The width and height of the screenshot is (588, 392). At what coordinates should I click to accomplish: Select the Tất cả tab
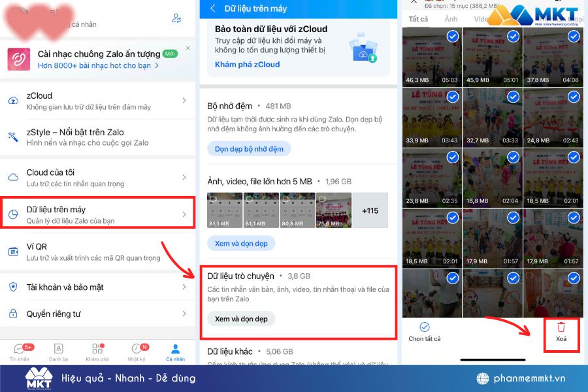418,19
